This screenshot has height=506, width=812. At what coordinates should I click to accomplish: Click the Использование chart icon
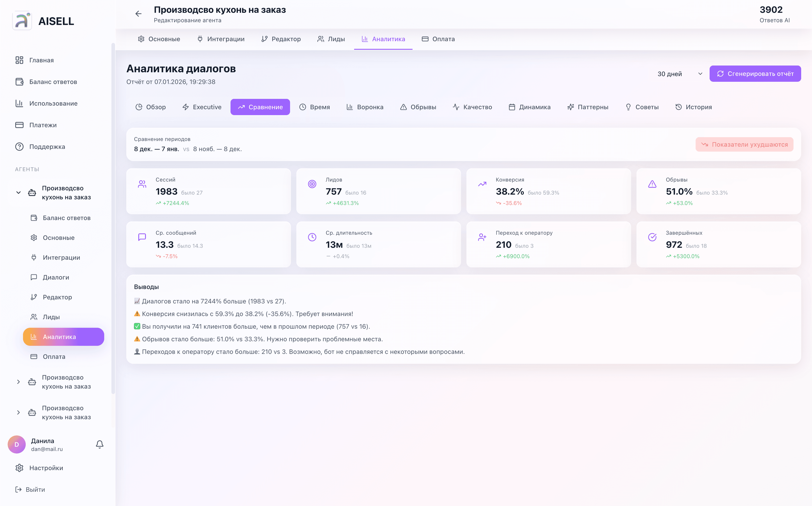coord(19,103)
